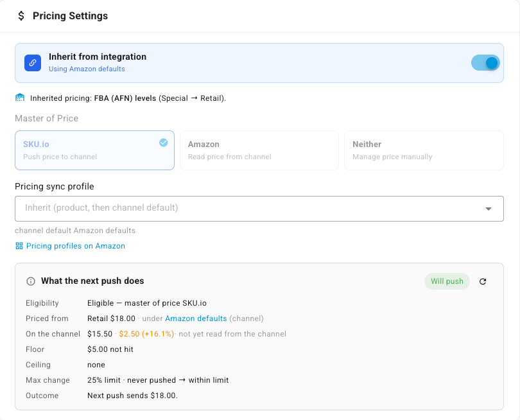Image resolution: width=520 pixels, height=420 pixels.
Task: Click the Retail $18.00 value
Action: tap(112, 319)
